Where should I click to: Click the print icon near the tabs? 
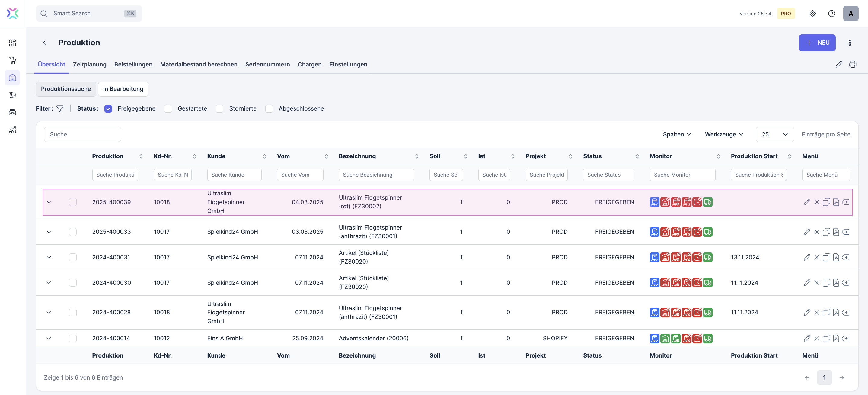coord(853,64)
